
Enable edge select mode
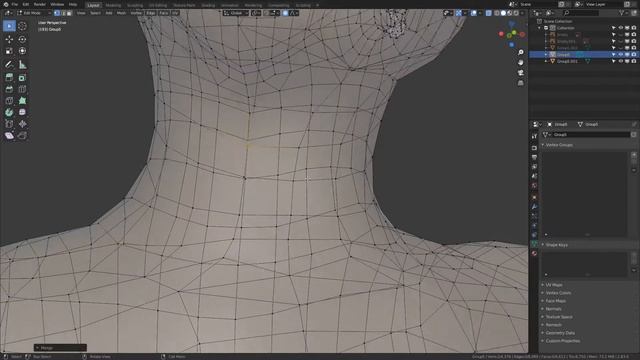coord(63,13)
